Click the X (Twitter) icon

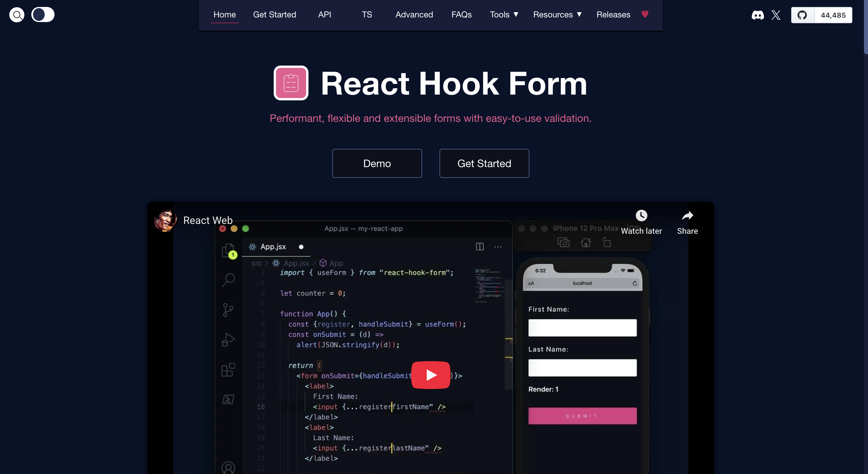(x=776, y=15)
